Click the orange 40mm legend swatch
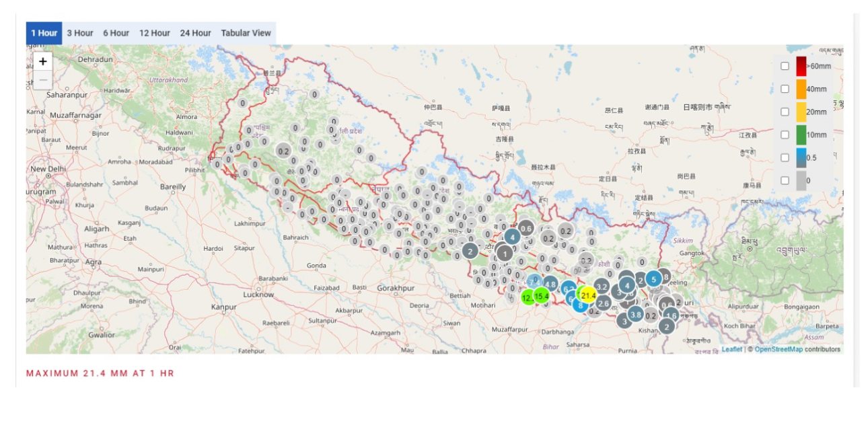 click(x=801, y=89)
